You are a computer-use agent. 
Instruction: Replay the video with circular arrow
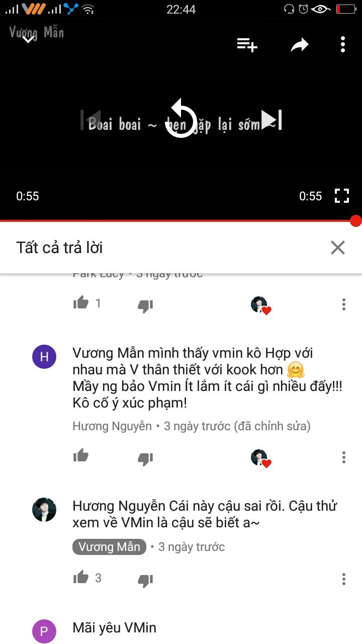(180, 120)
